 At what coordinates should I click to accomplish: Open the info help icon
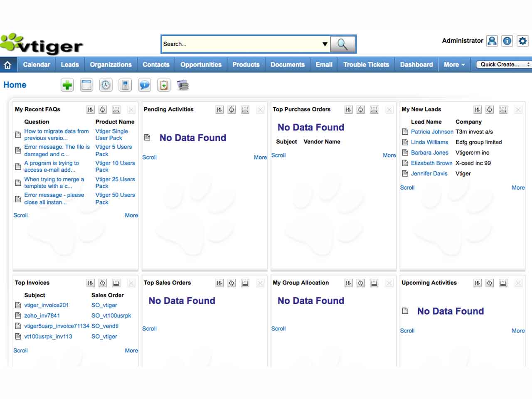507,41
